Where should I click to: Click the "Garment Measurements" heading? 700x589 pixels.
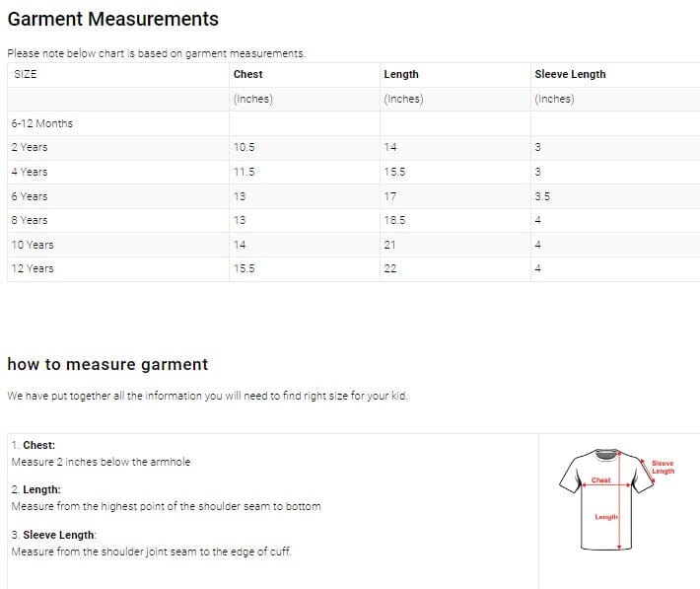tap(113, 19)
